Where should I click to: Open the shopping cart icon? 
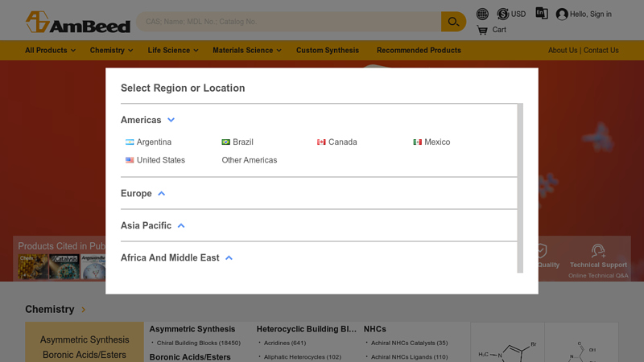tap(482, 31)
